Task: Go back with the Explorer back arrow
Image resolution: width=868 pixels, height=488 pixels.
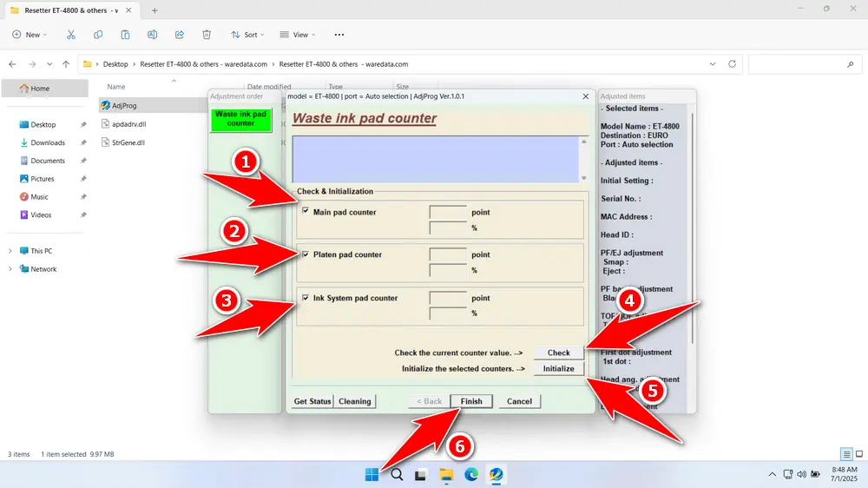Action: point(12,64)
